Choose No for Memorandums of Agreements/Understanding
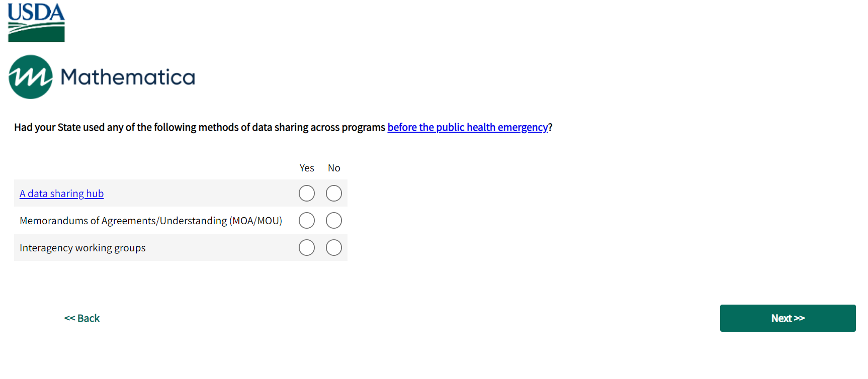The height and width of the screenshot is (379, 868). [334, 221]
